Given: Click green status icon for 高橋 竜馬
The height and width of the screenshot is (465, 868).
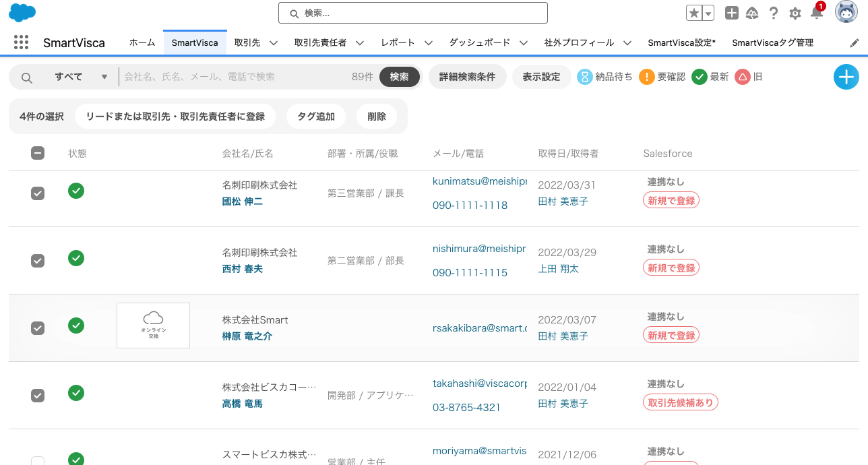Looking at the screenshot, I should pyautogui.click(x=76, y=393).
